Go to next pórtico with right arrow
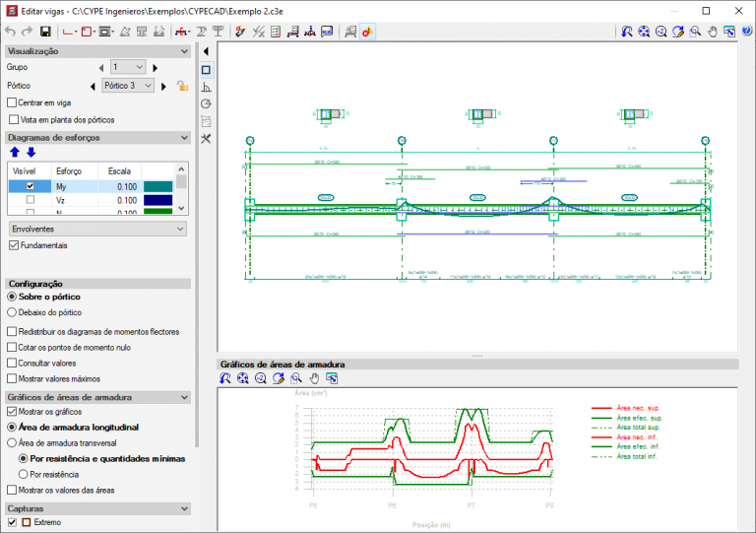This screenshot has height=533, width=756. pos(164,86)
